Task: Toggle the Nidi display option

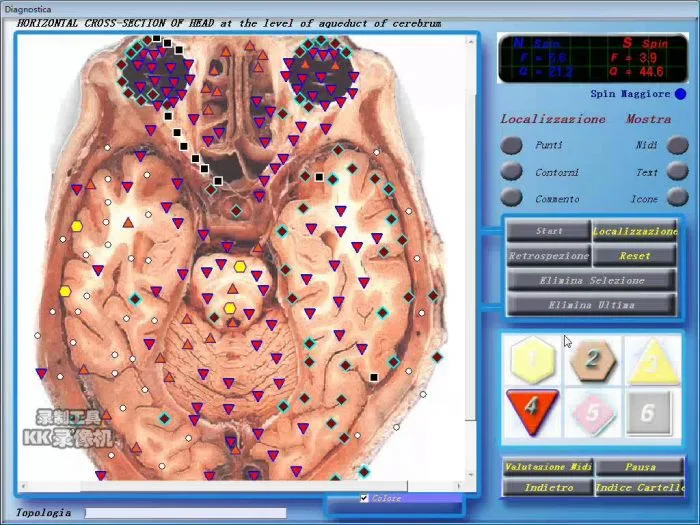Action: [678, 145]
